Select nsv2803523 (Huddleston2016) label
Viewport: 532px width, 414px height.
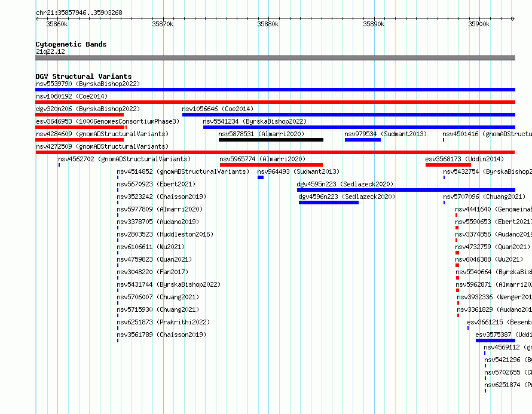coord(165,234)
